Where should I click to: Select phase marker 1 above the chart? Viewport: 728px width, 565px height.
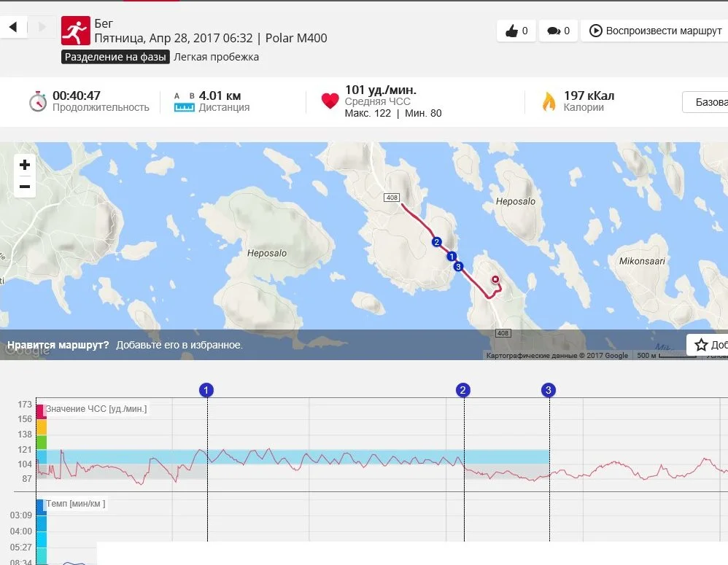pos(206,390)
